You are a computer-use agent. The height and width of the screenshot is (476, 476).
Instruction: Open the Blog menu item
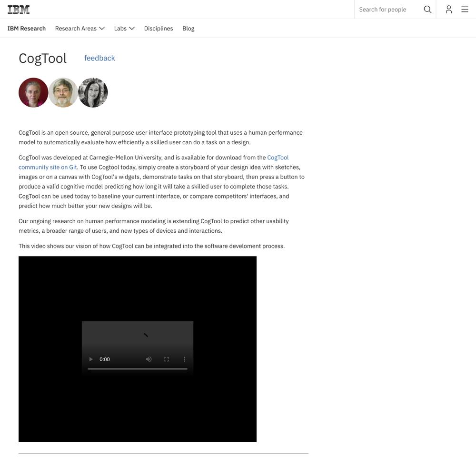click(x=188, y=28)
